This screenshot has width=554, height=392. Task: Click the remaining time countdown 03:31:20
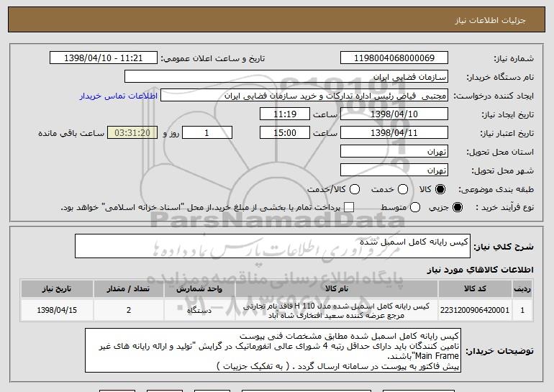click(x=132, y=133)
